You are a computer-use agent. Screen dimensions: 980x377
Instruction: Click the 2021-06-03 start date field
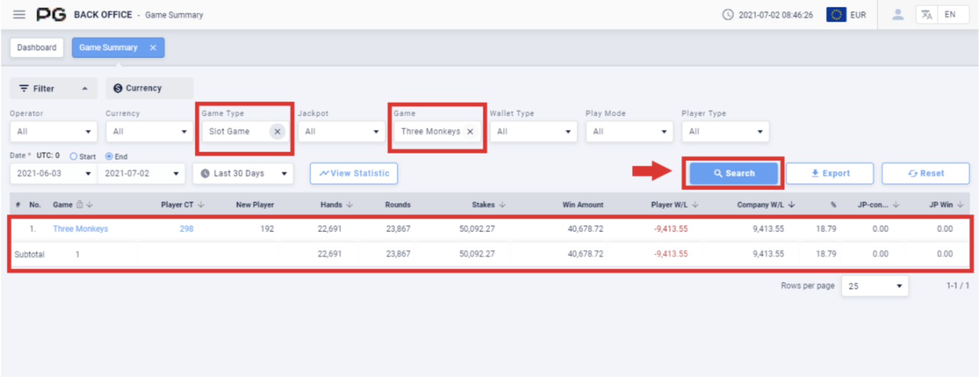click(53, 173)
